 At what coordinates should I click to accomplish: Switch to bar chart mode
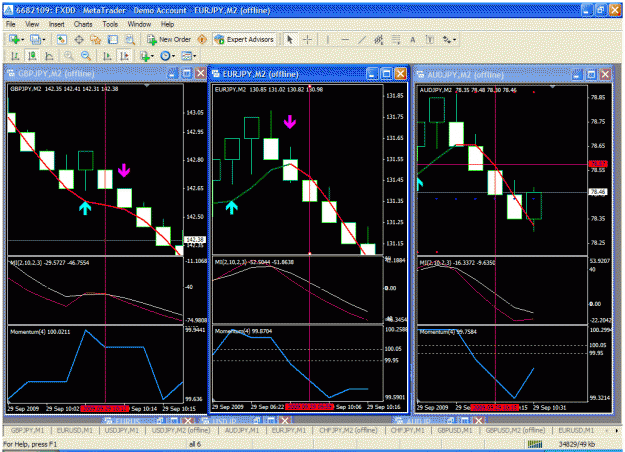[x=15, y=56]
